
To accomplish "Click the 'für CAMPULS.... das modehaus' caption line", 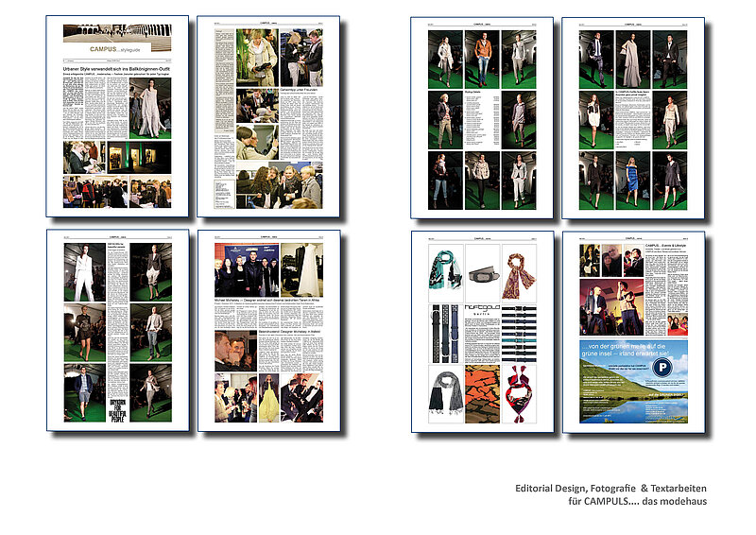I will 637,501.
